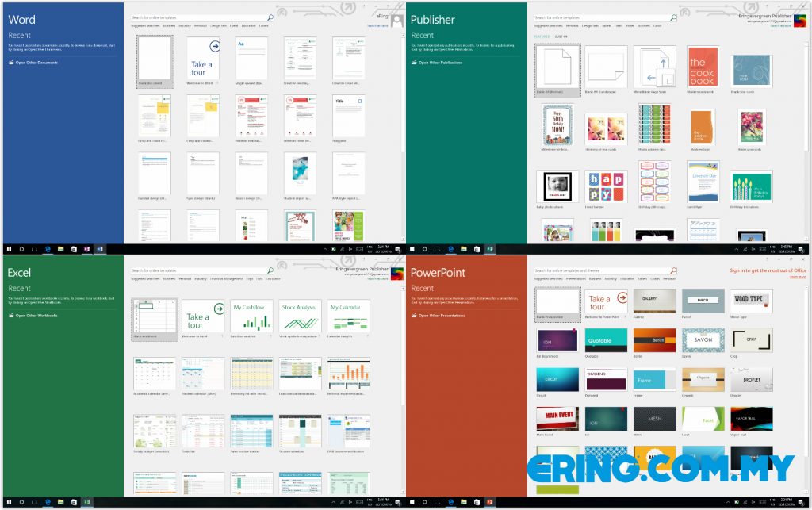Viewport: 812px width, 510px height.
Task: Switch to FEATURED tab in Publisher
Action: (x=542, y=36)
